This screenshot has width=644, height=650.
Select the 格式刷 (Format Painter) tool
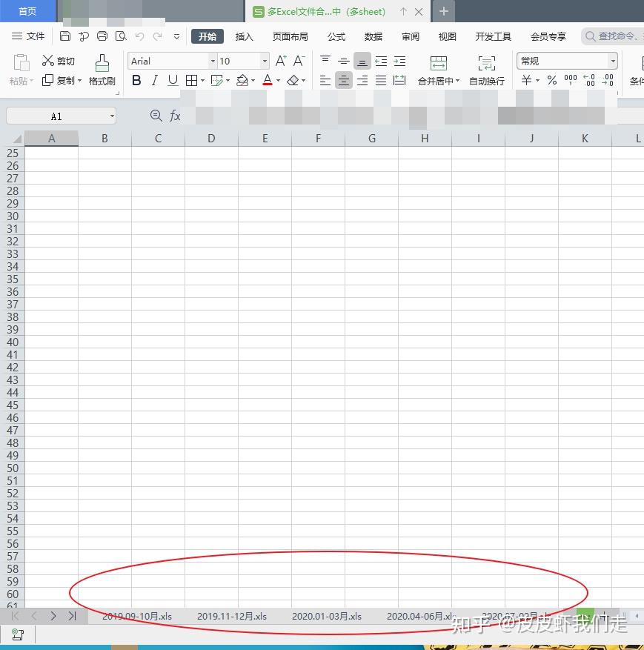pyautogui.click(x=102, y=70)
